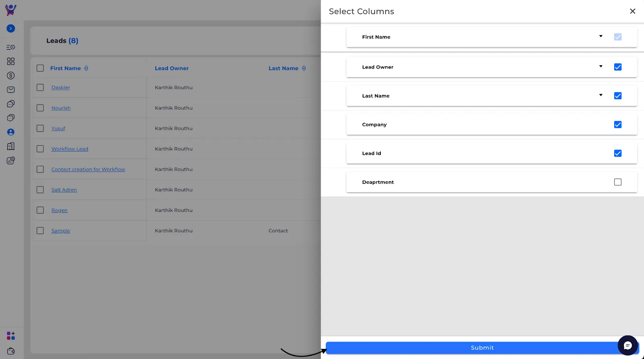The height and width of the screenshot is (359, 644).
Task: Select all leads with header checkbox
Action: click(40, 68)
